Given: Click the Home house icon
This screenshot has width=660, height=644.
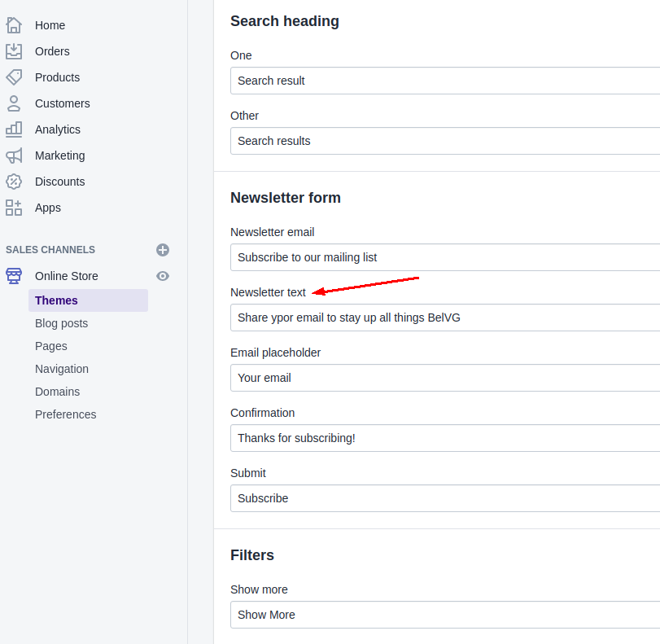Looking at the screenshot, I should [14, 25].
